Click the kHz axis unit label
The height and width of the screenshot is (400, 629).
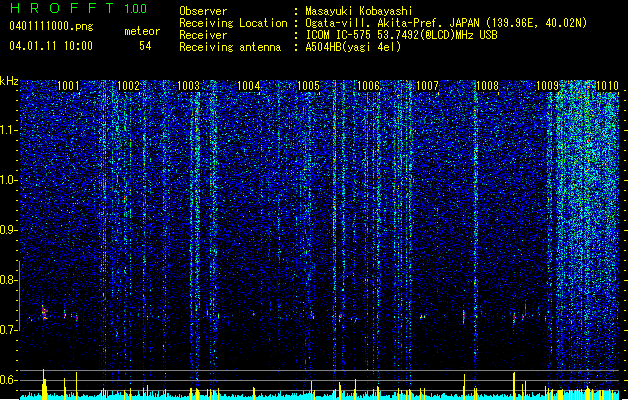click(9, 81)
